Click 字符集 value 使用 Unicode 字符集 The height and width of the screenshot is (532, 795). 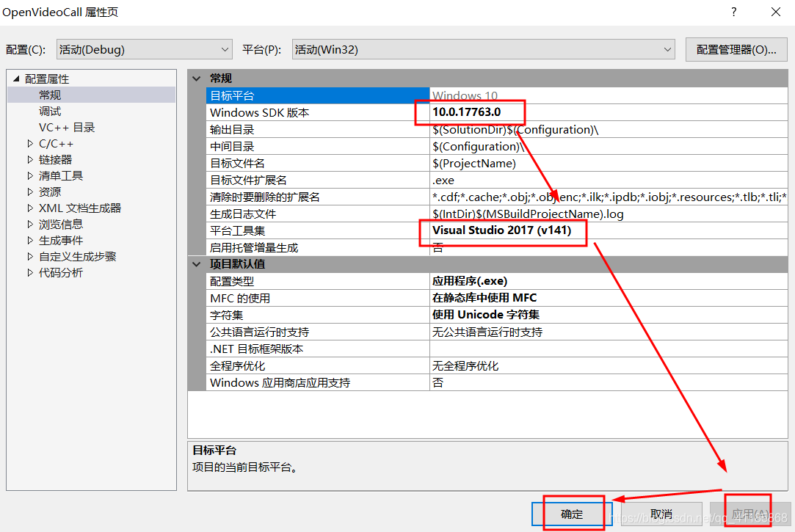coord(609,315)
